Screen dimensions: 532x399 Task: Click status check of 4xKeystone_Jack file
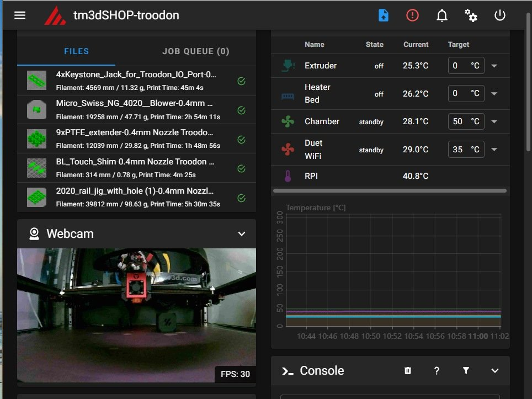point(241,81)
